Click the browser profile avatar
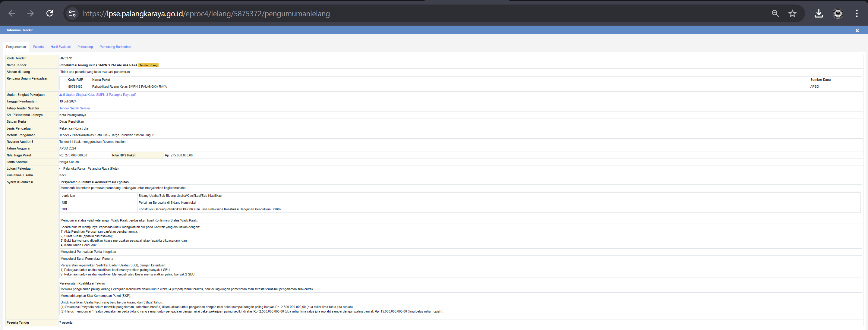Screen dimensions: 868x330 [838, 14]
